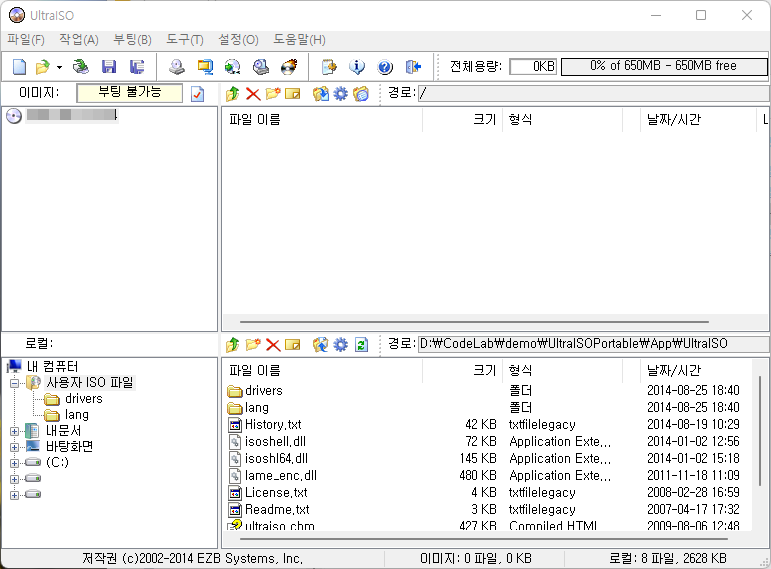
Task: Sort image list by 날짜/시간 column
Action: (x=698, y=120)
